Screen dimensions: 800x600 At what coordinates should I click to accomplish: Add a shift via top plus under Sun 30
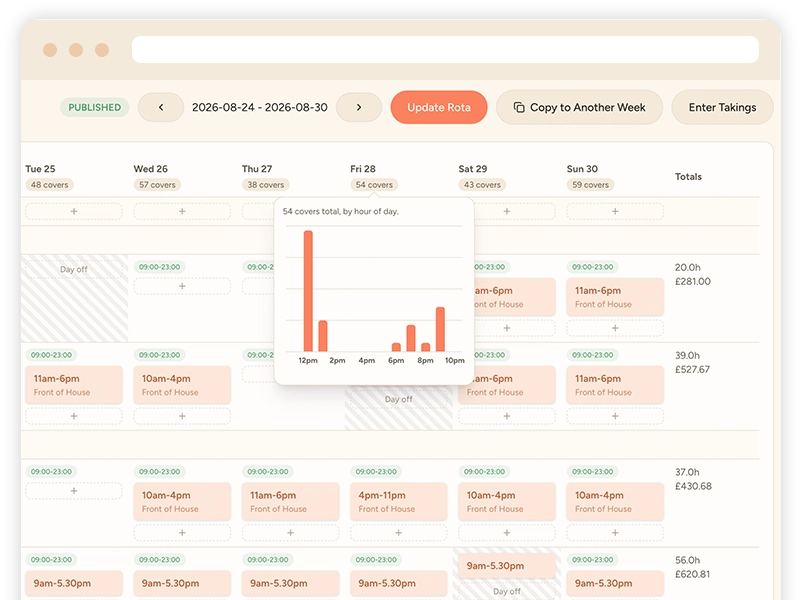pyautogui.click(x=615, y=211)
